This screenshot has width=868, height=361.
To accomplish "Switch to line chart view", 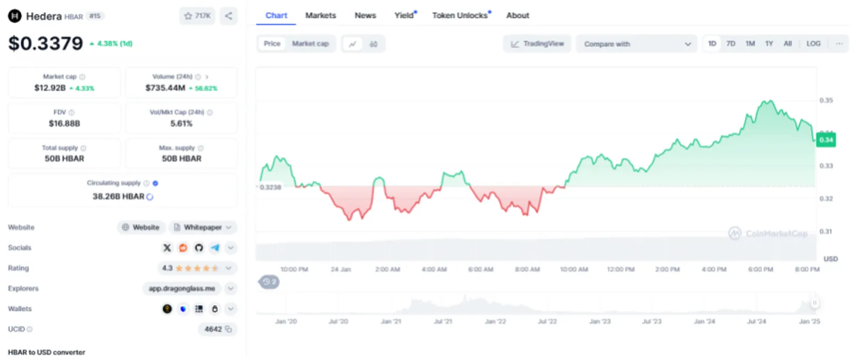I will tap(353, 44).
